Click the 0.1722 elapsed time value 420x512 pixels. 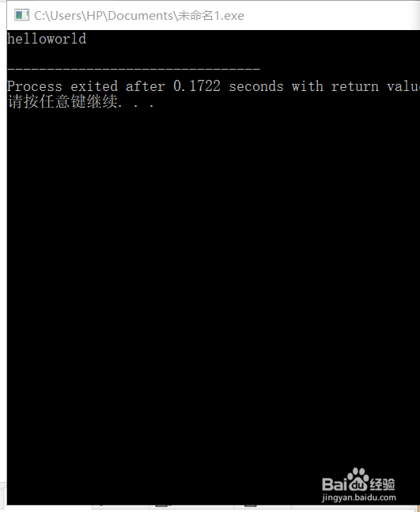click(197, 86)
